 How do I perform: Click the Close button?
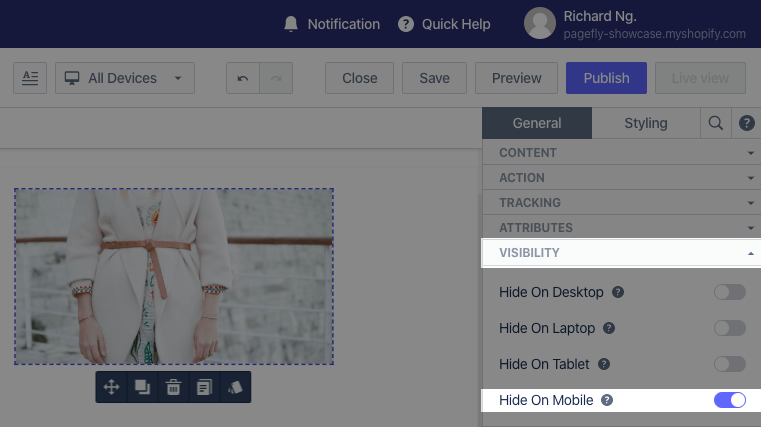click(359, 78)
